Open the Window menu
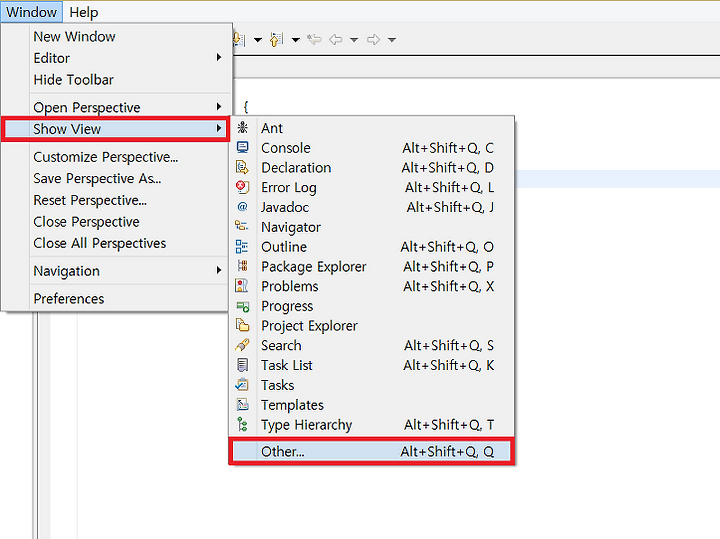Screen dimensions: 720x539 [31, 12]
